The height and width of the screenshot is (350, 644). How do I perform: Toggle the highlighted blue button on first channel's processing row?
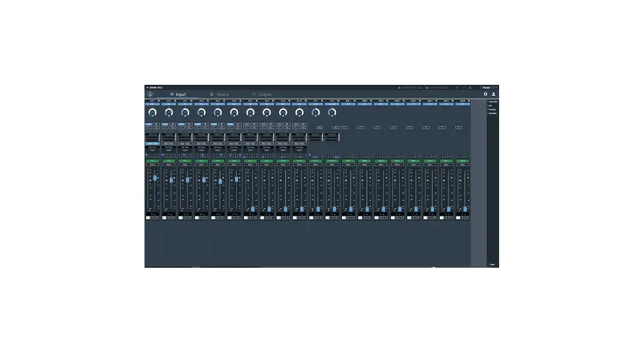[148, 124]
